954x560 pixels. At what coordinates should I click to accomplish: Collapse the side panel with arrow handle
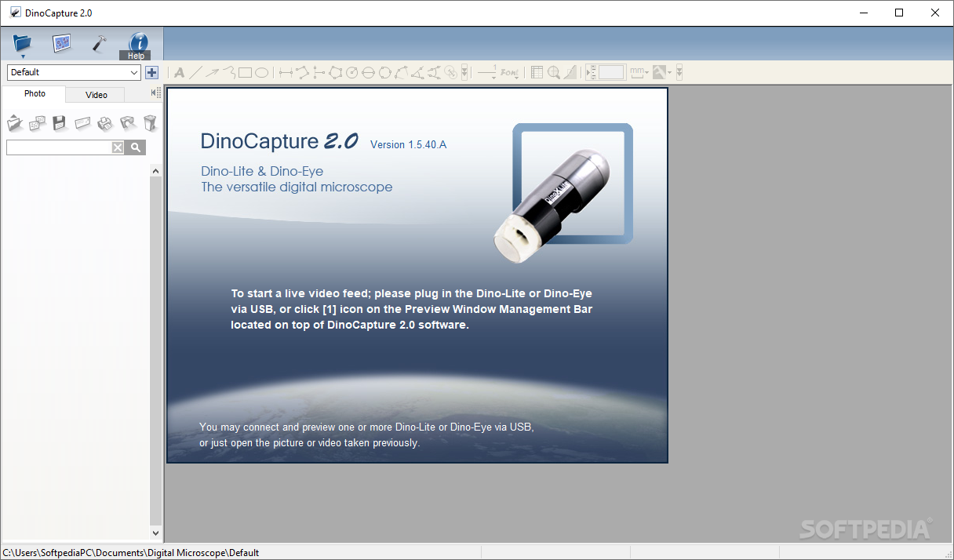155,93
